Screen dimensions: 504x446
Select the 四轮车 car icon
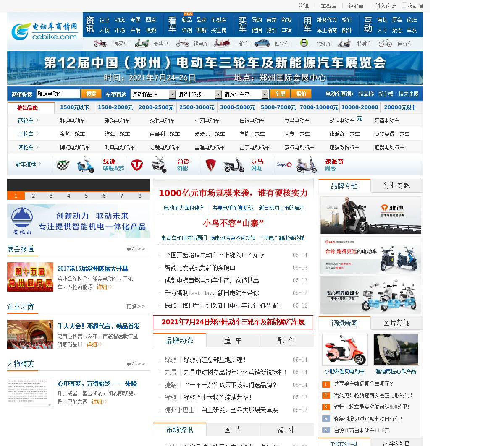click(262, 43)
